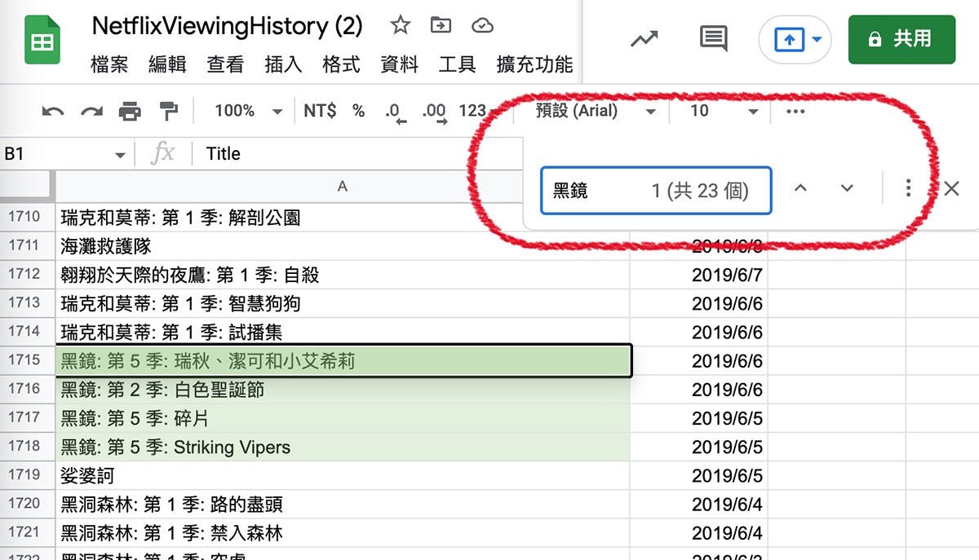Check the cloud save status icon

point(482,25)
